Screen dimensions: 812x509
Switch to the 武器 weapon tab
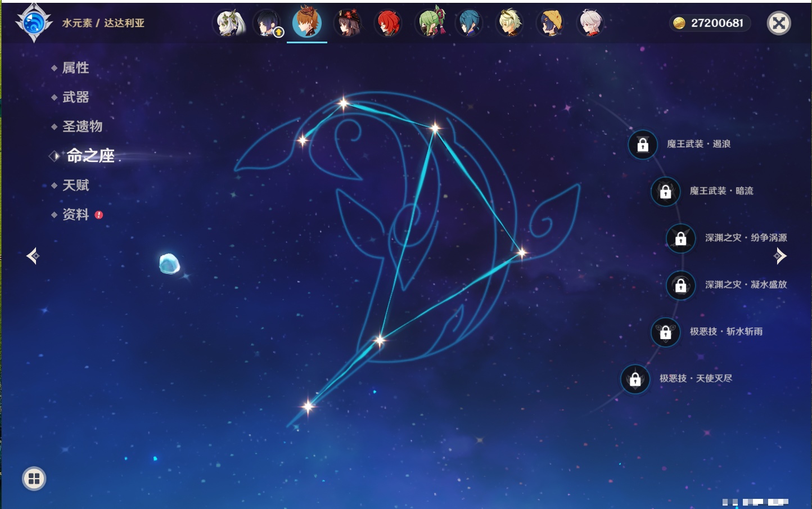tap(75, 97)
